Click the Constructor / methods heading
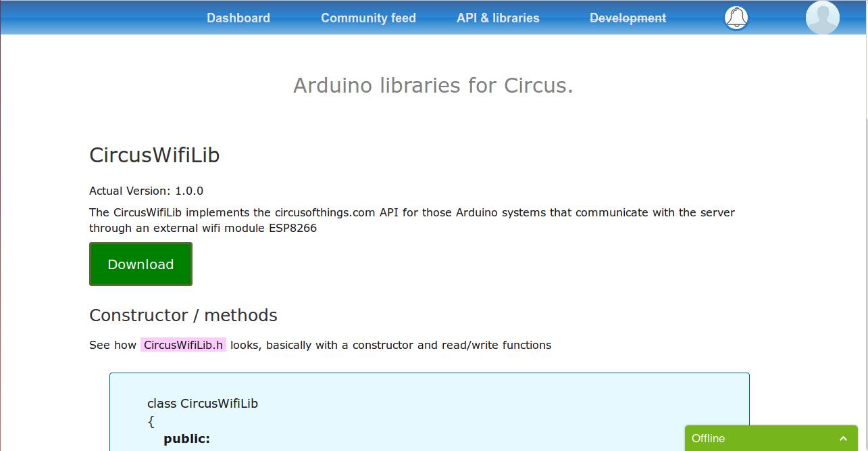 (183, 315)
